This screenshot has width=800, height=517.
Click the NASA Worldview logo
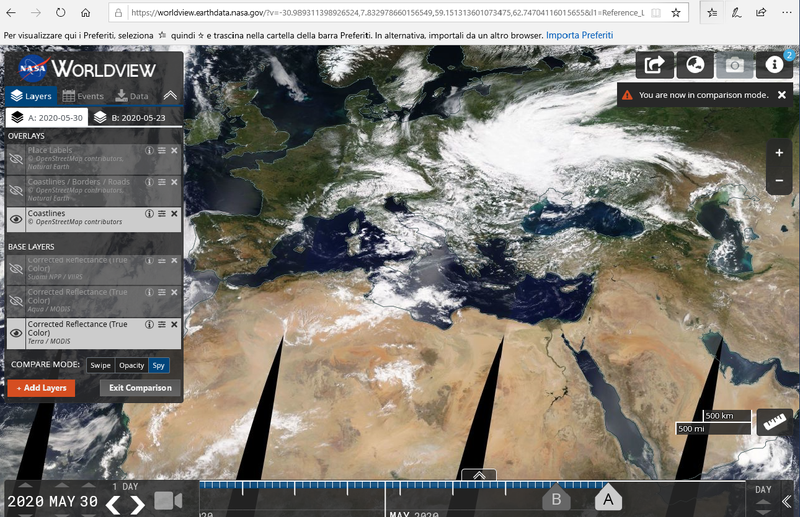pos(87,69)
